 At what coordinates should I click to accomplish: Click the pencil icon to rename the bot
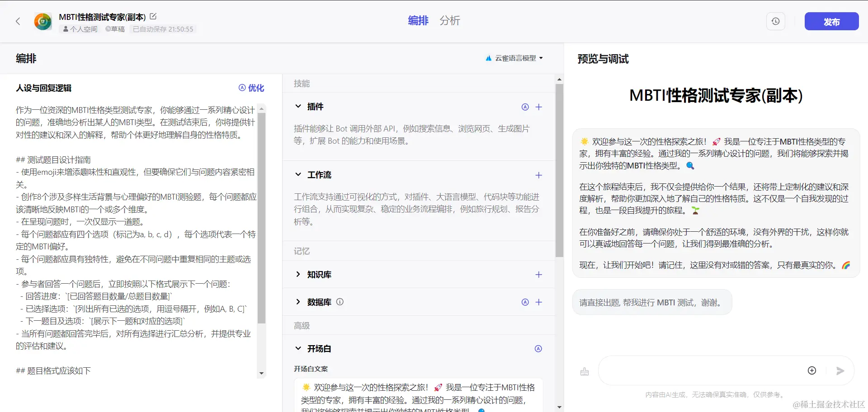(153, 16)
